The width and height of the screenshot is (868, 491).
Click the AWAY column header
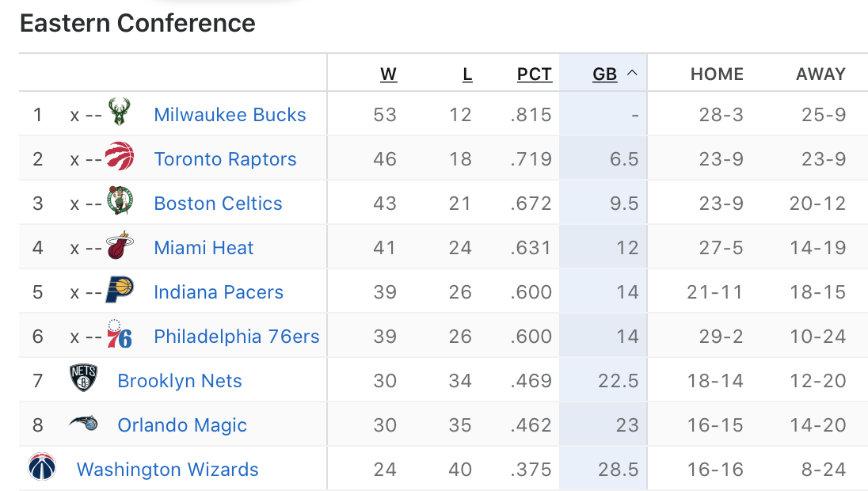pos(821,74)
